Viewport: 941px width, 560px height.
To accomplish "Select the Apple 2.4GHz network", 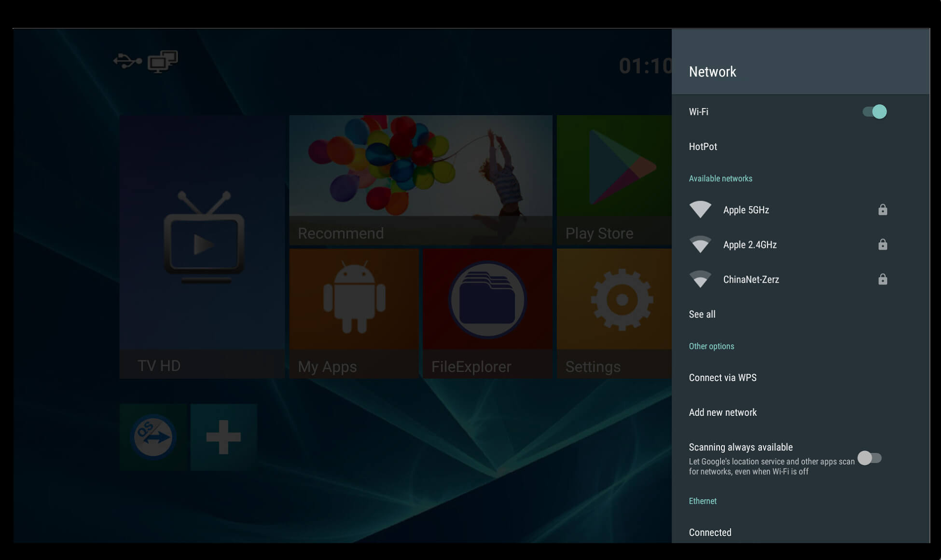I will (x=749, y=245).
